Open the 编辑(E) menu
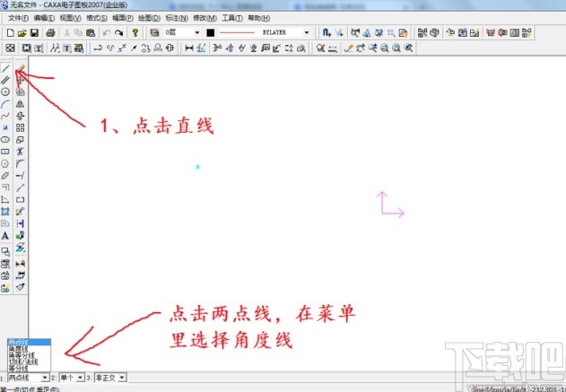 (44, 18)
